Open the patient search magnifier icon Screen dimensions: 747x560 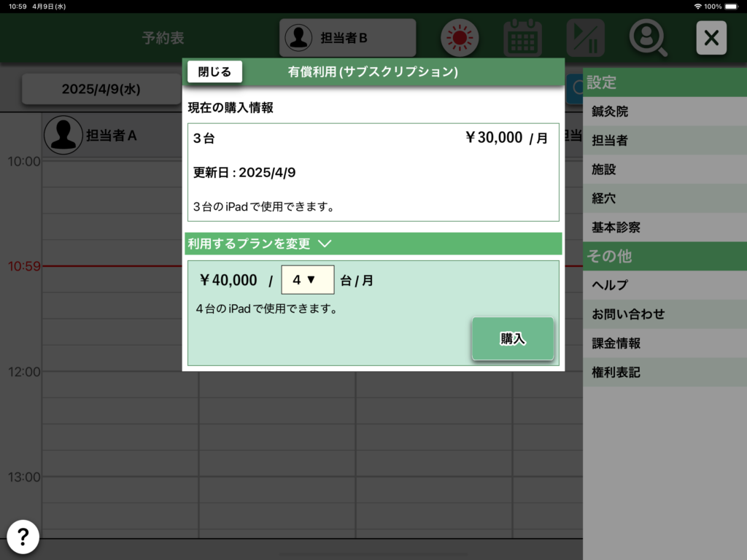(648, 38)
